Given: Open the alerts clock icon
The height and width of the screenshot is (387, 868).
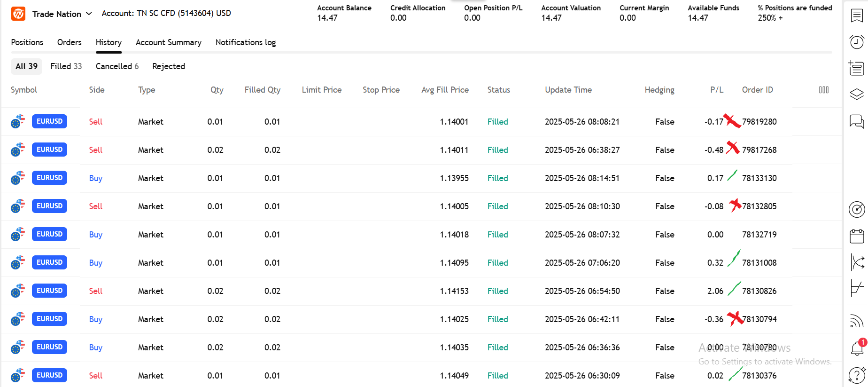Looking at the screenshot, I should click(x=857, y=42).
